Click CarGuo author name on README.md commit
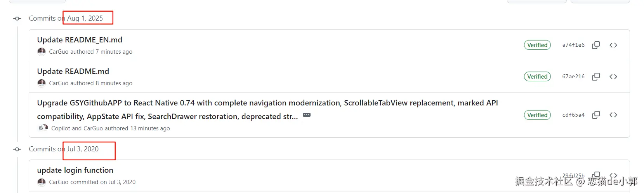The width and height of the screenshot is (644, 193). (59, 83)
